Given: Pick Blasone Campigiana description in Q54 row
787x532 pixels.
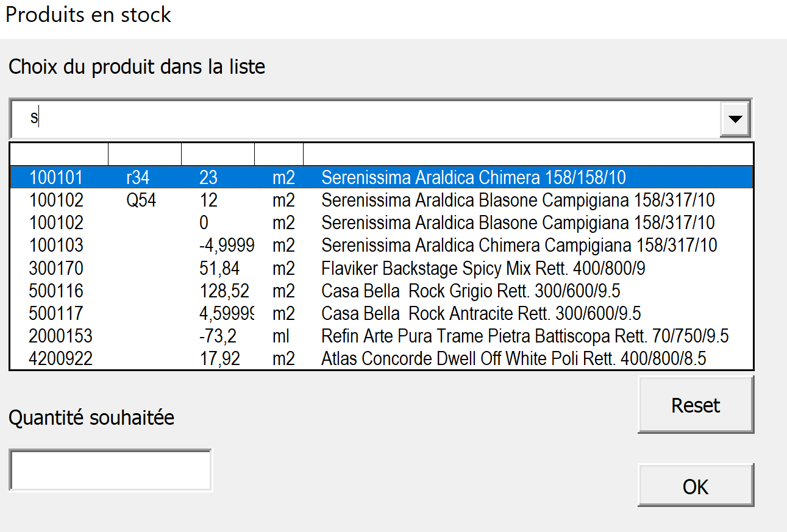Looking at the screenshot, I should pyautogui.click(x=518, y=200).
